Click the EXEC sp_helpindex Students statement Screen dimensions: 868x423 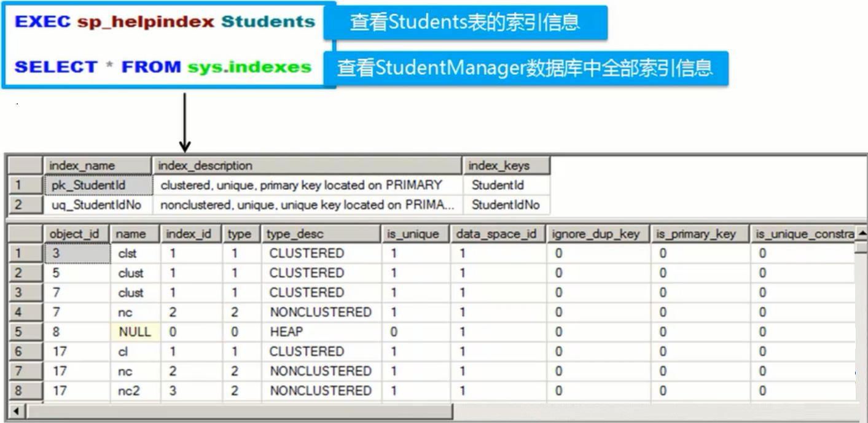(x=165, y=22)
